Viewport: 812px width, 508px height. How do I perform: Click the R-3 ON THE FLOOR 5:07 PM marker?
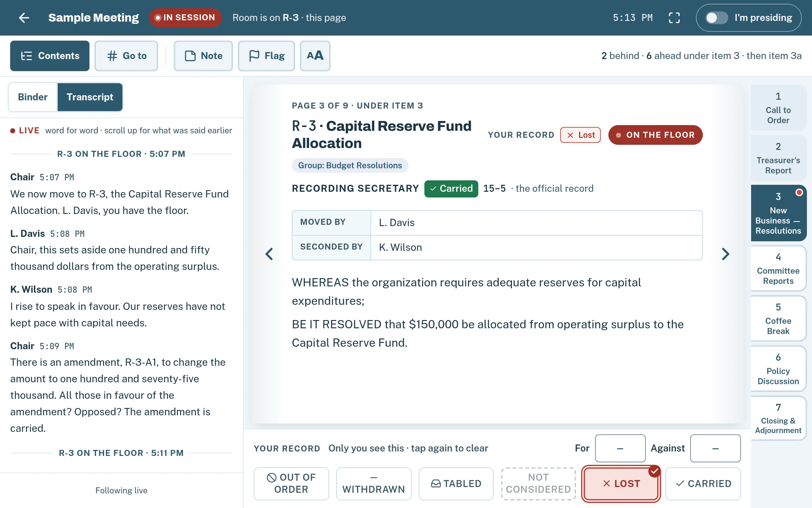pos(121,154)
